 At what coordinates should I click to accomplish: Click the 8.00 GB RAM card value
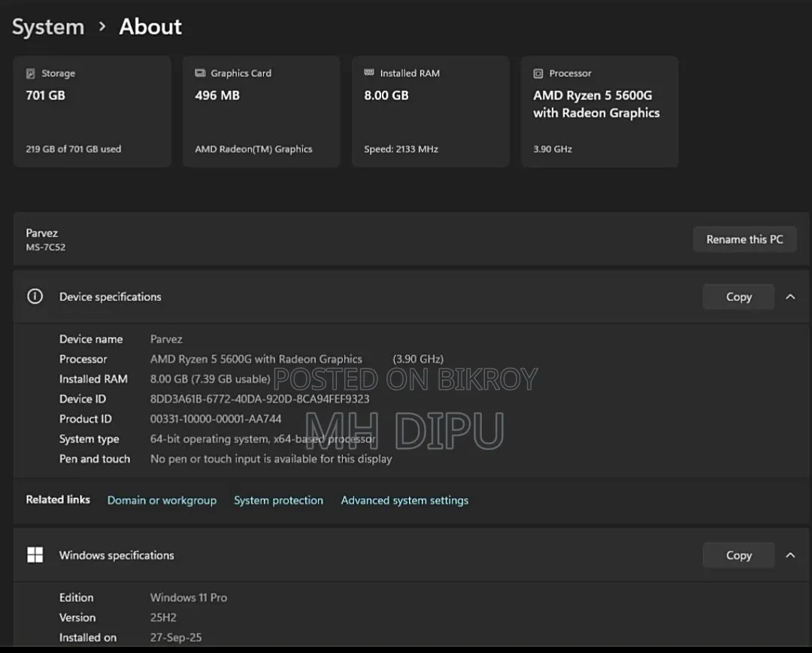pos(386,96)
